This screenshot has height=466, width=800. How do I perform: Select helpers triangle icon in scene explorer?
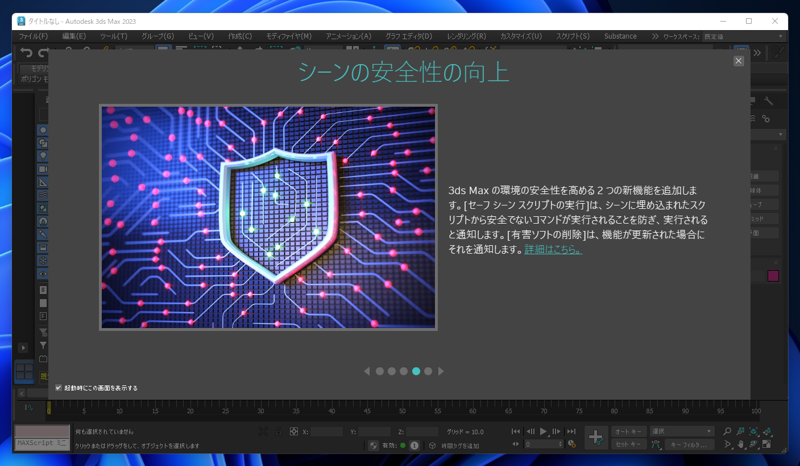click(x=43, y=182)
